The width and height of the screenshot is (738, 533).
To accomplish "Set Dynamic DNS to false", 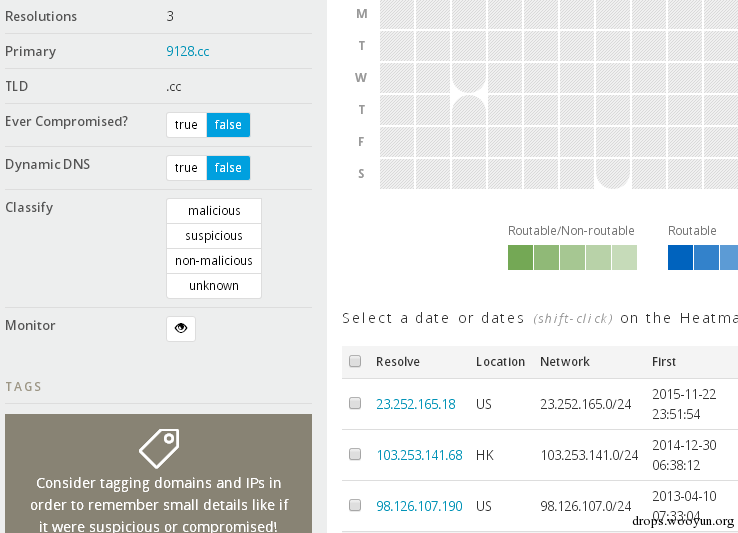I will pyautogui.click(x=228, y=168).
